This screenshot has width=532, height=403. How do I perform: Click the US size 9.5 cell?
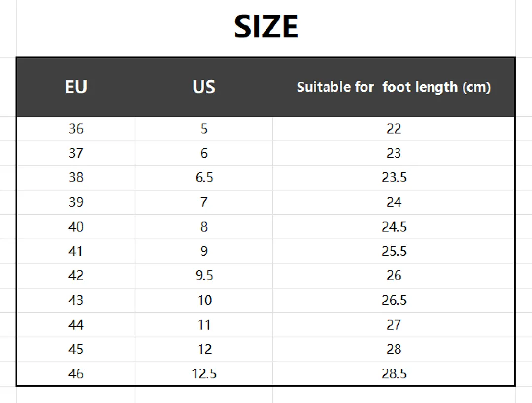(204, 275)
